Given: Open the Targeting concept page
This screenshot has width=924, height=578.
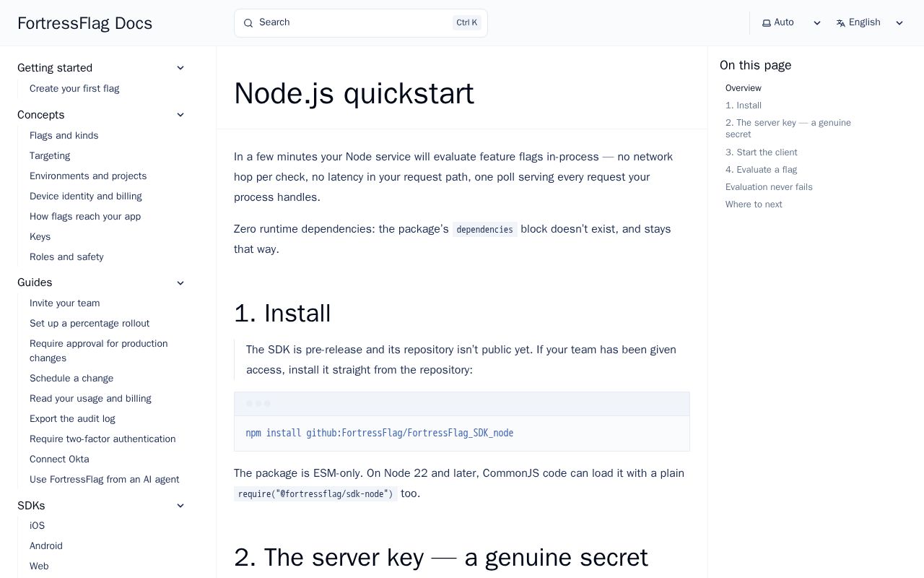Looking at the screenshot, I should 50,156.
